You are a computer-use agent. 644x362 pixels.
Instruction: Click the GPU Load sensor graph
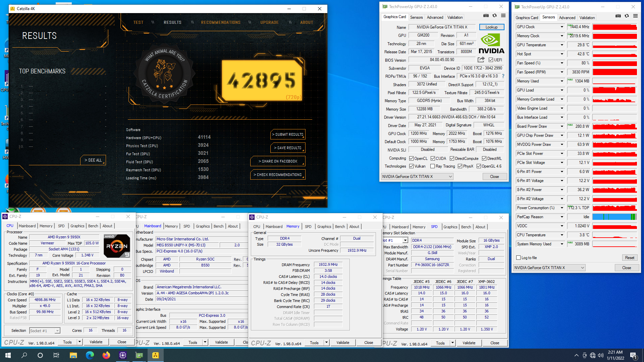pos(614,90)
